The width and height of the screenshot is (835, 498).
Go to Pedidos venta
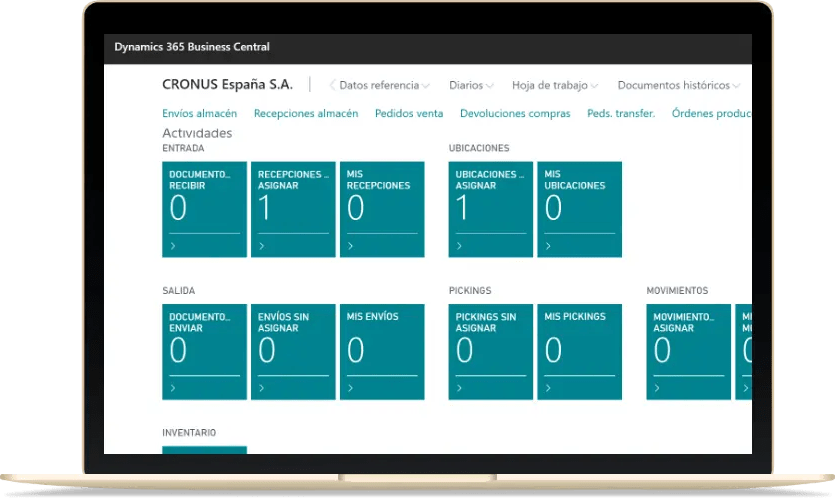[408, 114]
